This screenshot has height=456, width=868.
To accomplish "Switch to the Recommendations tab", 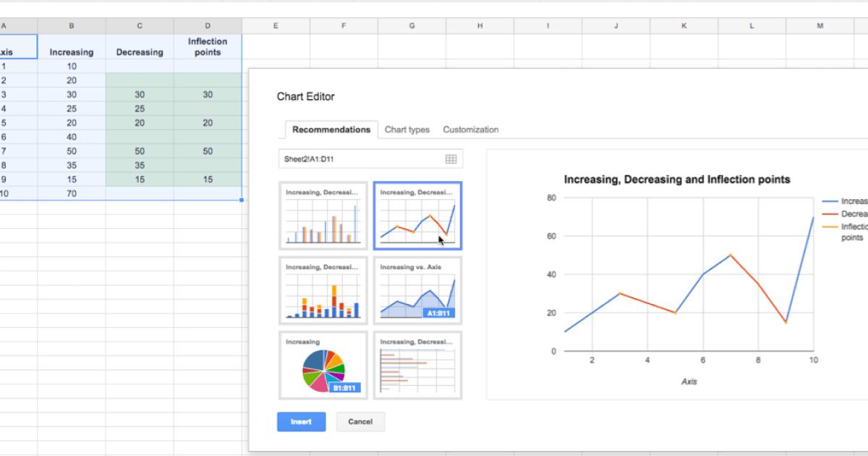I will (331, 130).
